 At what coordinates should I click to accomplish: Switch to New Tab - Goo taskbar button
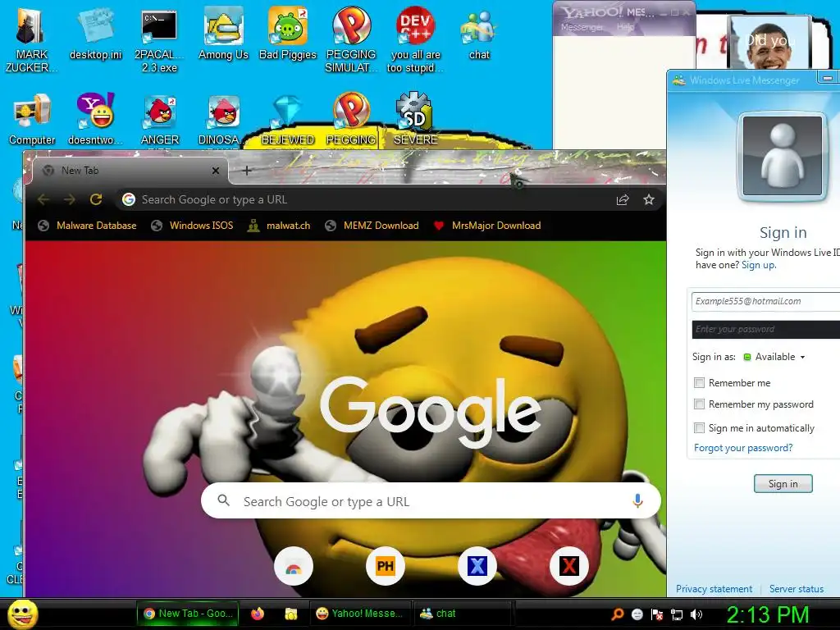188,614
